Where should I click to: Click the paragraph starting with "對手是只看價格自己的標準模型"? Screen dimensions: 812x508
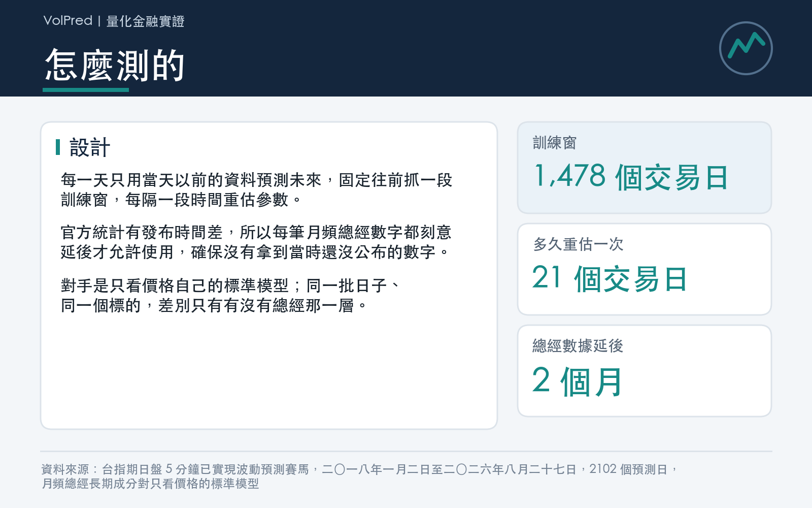coord(231,296)
